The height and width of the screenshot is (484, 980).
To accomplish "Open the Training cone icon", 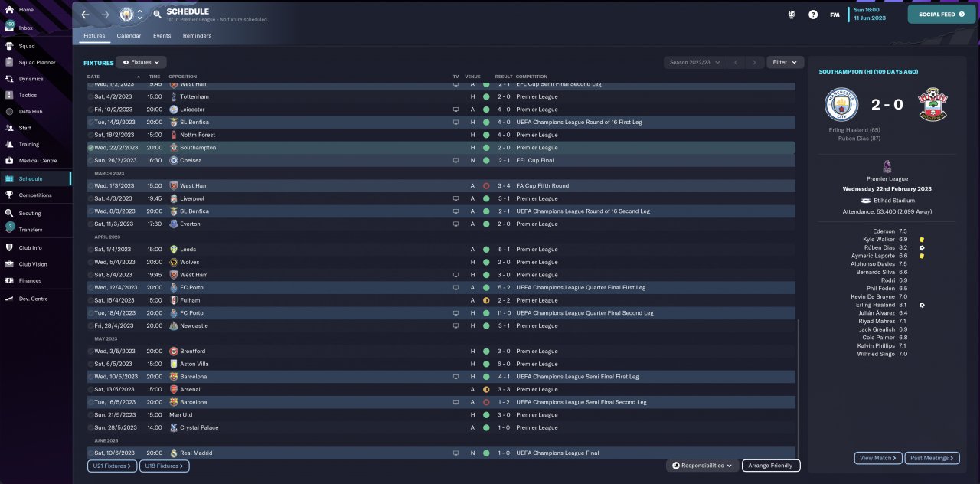I will click(x=10, y=144).
